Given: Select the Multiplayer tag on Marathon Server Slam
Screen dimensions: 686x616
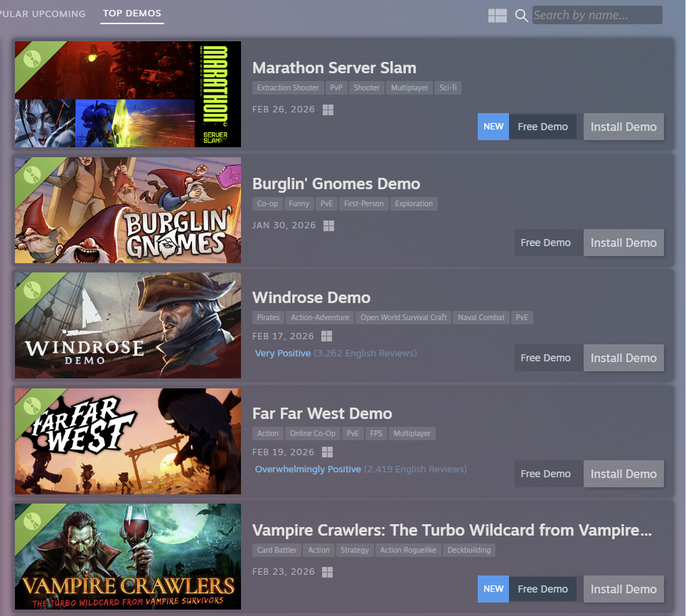Looking at the screenshot, I should (x=409, y=88).
